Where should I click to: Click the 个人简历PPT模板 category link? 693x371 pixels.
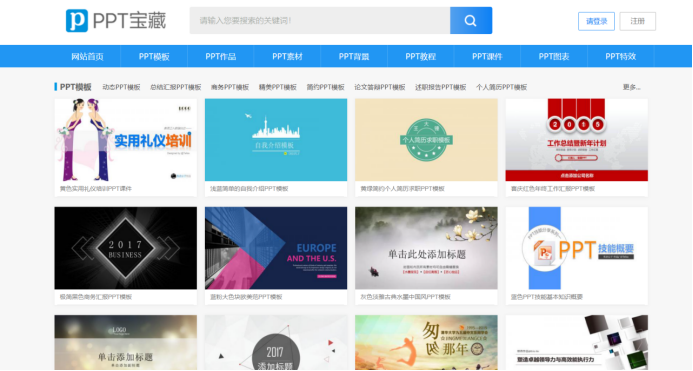pyautogui.click(x=502, y=87)
